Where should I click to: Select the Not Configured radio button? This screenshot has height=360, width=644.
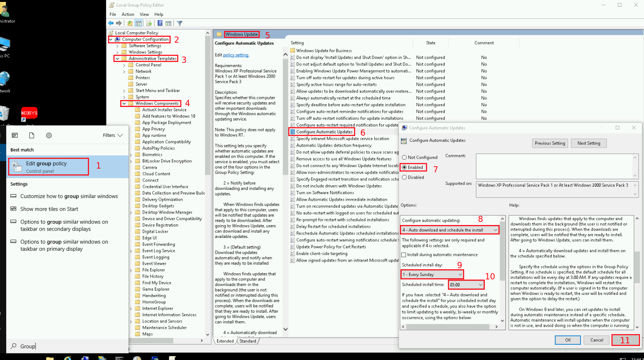click(404, 157)
